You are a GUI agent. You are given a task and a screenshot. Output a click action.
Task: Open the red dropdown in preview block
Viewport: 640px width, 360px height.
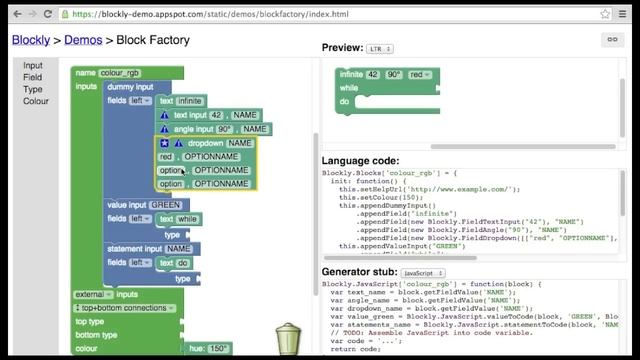(420, 75)
